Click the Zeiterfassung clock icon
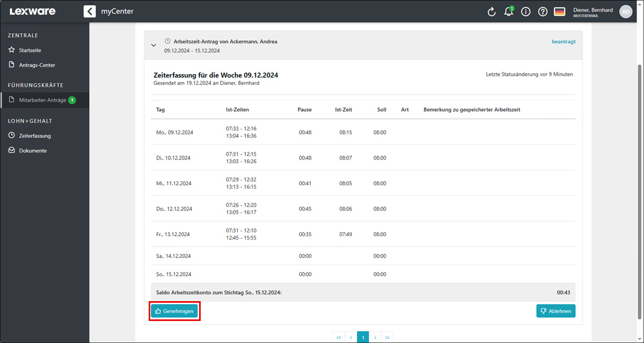The height and width of the screenshot is (343, 644). (x=12, y=135)
